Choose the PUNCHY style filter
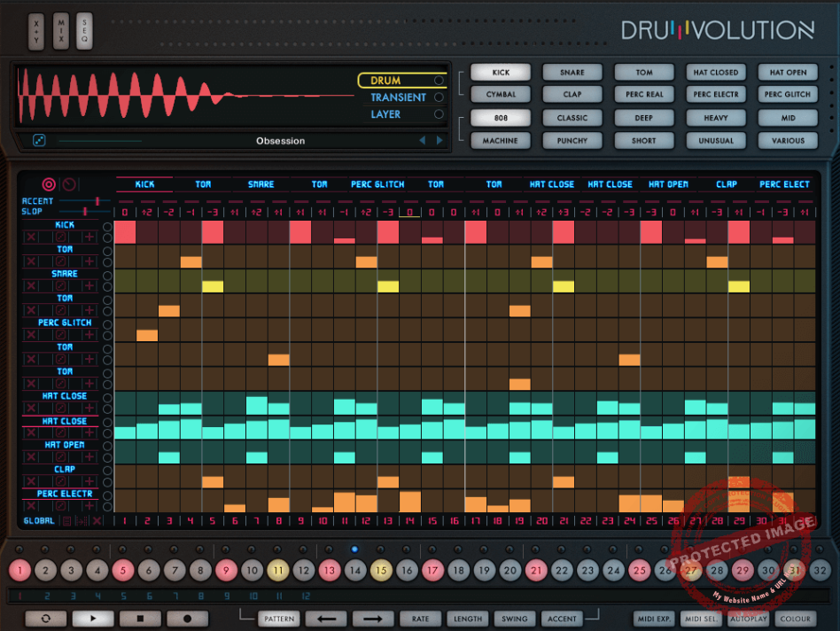The width and height of the screenshot is (840, 631). pos(572,140)
